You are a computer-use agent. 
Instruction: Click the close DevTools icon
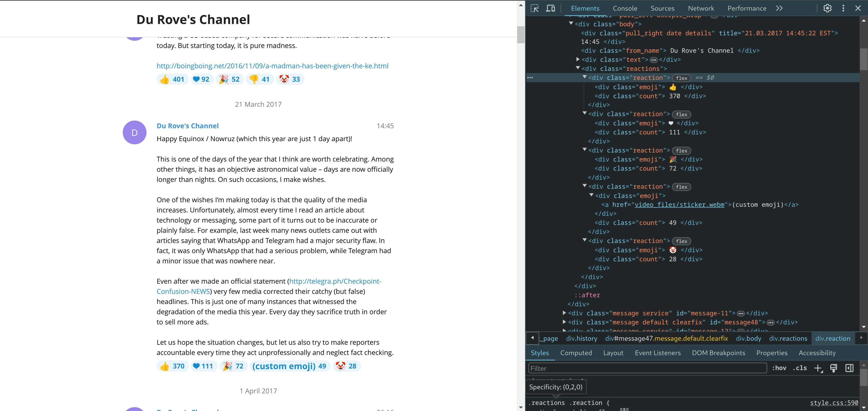coord(857,8)
